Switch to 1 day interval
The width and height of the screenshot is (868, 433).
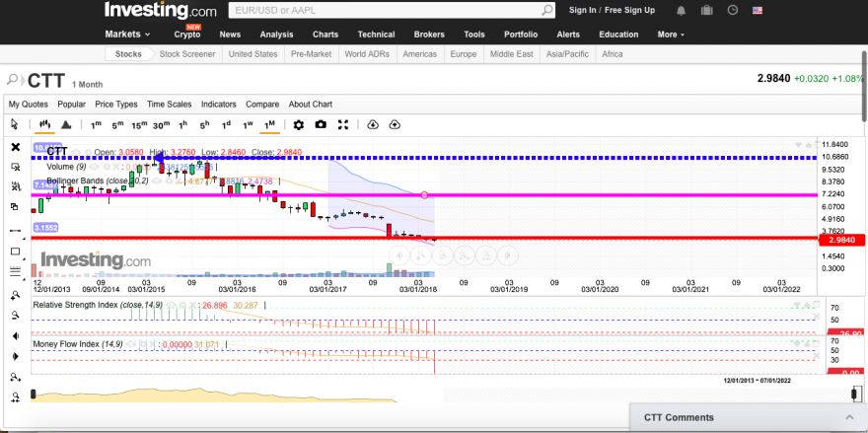point(226,124)
